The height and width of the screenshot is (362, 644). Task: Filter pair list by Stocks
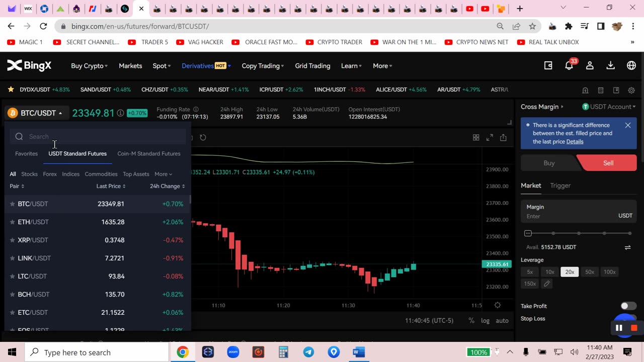[x=29, y=174]
